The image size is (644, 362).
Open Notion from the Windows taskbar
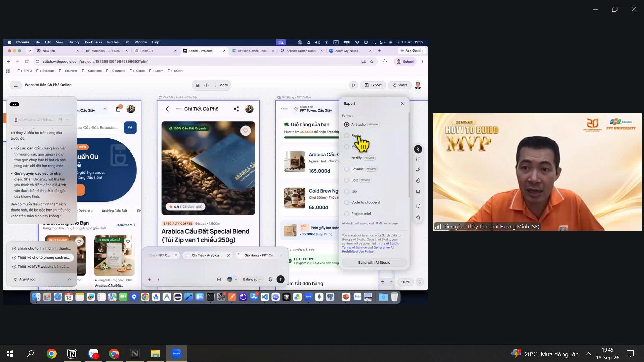72,354
